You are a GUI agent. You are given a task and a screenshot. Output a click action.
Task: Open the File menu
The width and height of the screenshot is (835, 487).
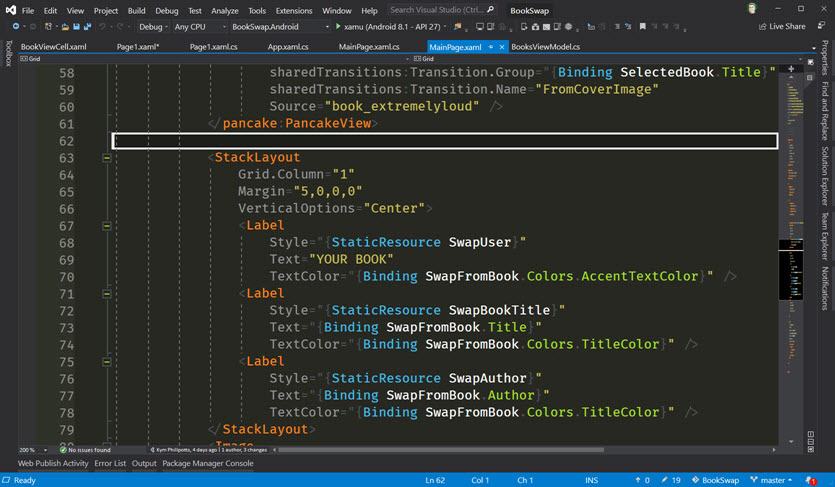click(x=28, y=11)
